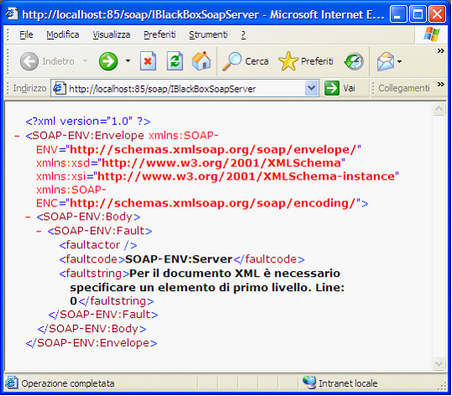452x396 pixels.
Task: Click the address bar URL field
Action: (185, 89)
